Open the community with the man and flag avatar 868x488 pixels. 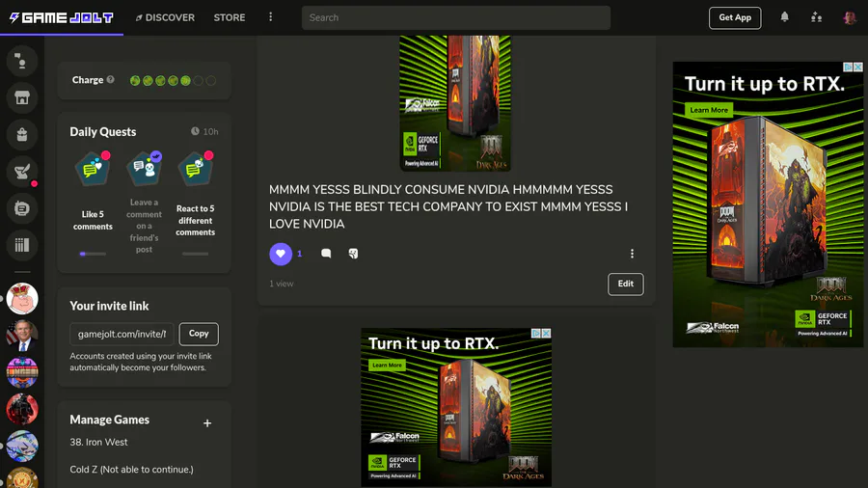22,336
